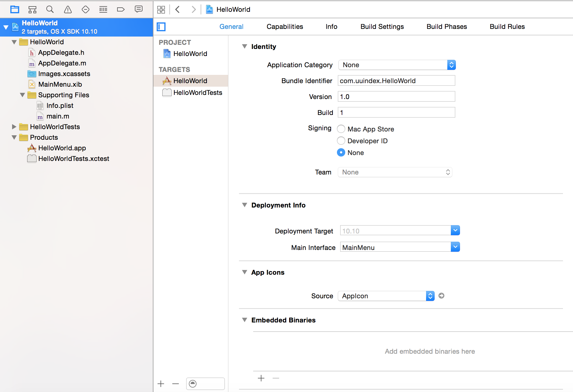Add an embedded binary with plus button
The image size is (573, 392).
click(261, 378)
